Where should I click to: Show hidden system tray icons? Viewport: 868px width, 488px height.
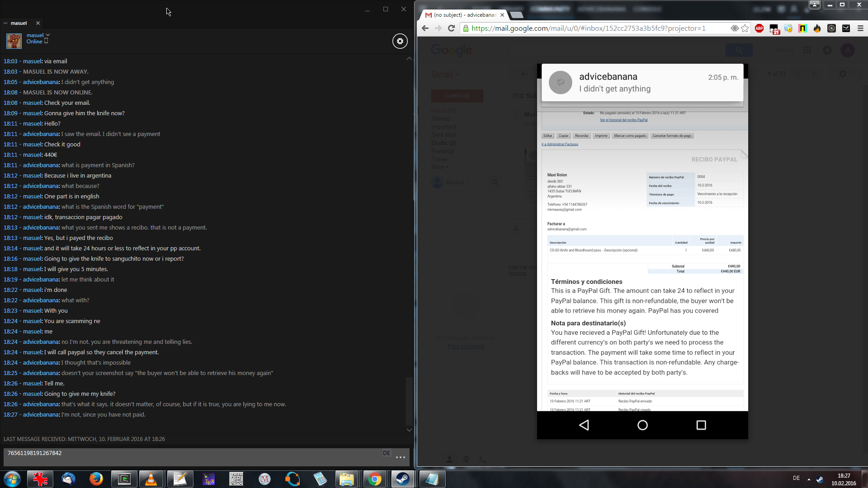pos(809,479)
